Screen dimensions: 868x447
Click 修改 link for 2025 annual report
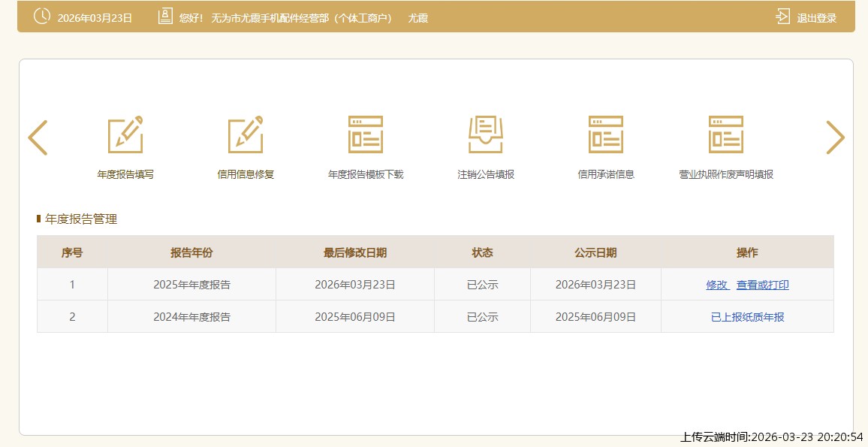717,285
